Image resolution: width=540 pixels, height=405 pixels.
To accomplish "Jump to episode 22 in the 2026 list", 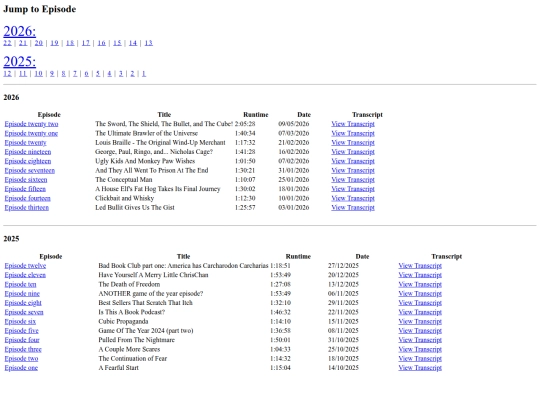I will point(7,43).
